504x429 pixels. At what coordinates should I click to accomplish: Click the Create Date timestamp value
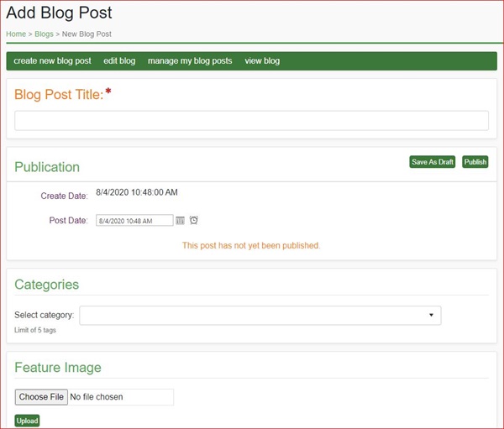pos(137,192)
